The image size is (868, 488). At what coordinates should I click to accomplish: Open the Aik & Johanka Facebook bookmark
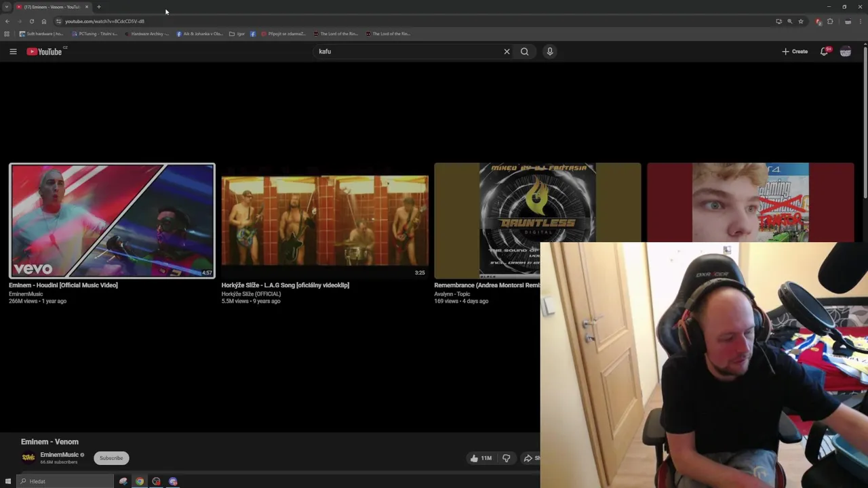199,34
